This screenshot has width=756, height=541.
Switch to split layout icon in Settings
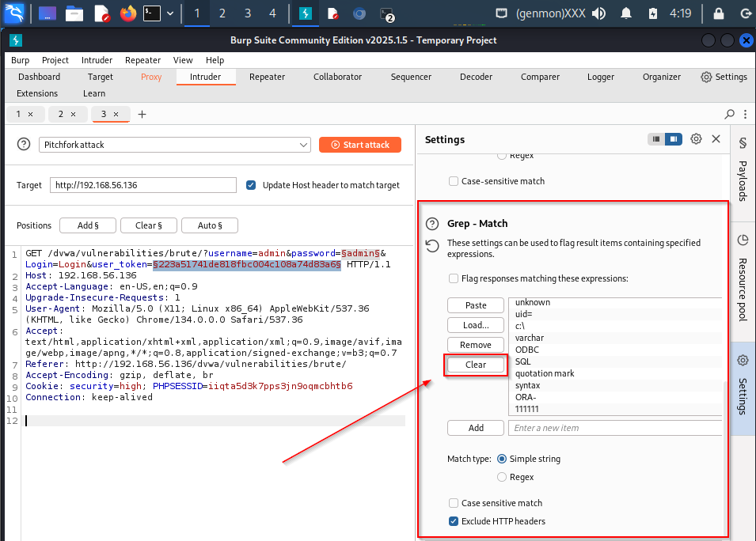[x=674, y=139]
